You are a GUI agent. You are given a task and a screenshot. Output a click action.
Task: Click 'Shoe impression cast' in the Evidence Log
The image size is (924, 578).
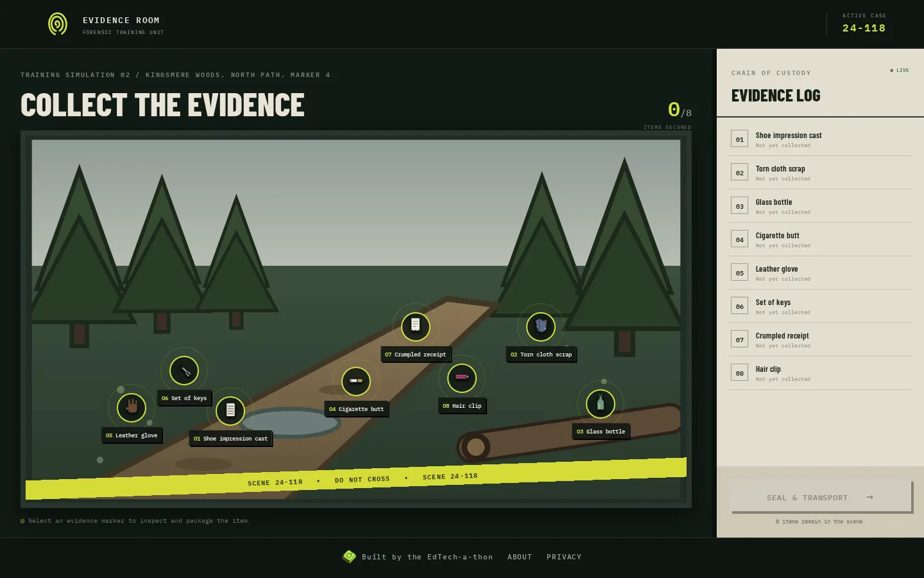pos(789,136)
